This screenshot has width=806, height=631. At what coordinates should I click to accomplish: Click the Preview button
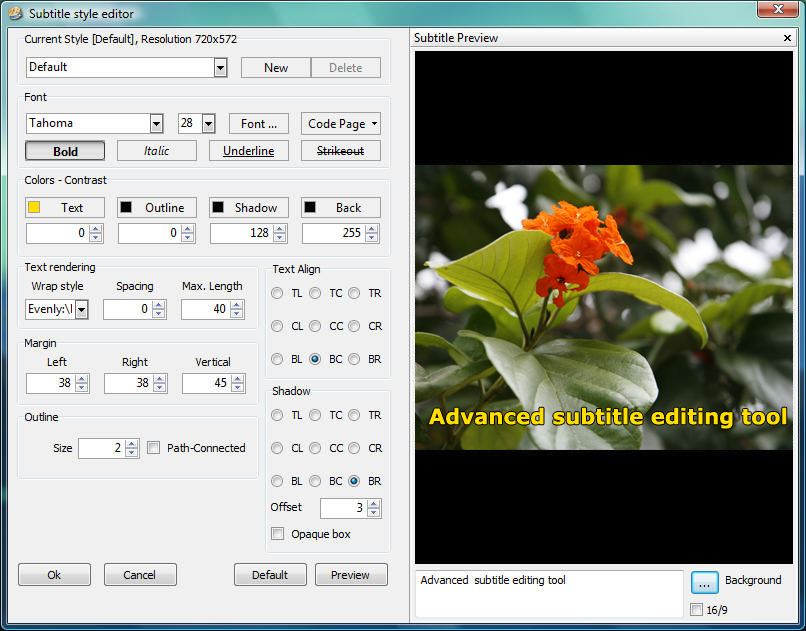(x=351, y=574)
